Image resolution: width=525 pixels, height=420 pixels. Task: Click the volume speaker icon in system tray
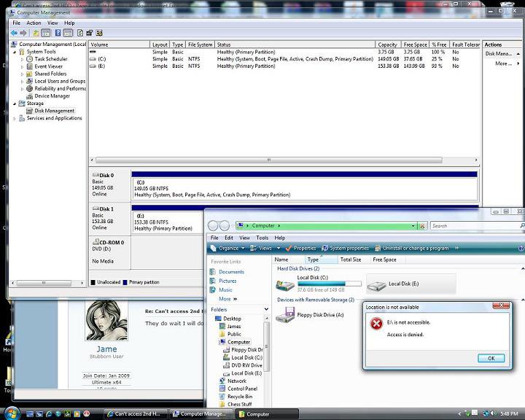[493, 414]
